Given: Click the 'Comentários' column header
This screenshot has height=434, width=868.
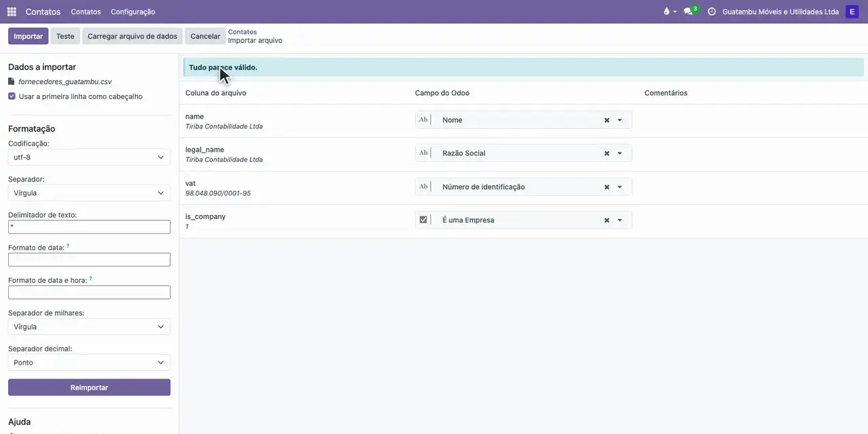Looking at the screenshot, I should coord(666,93).
